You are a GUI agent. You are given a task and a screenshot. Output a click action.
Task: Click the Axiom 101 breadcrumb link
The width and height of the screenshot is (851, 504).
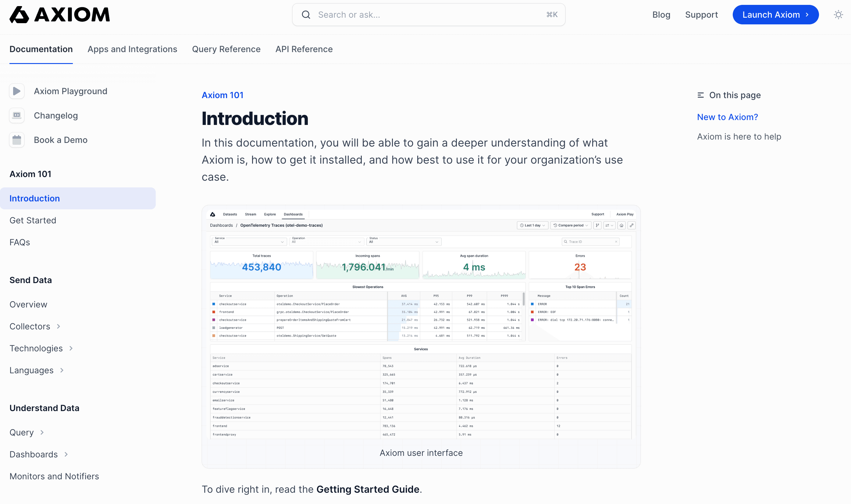[x=223, y=95]
